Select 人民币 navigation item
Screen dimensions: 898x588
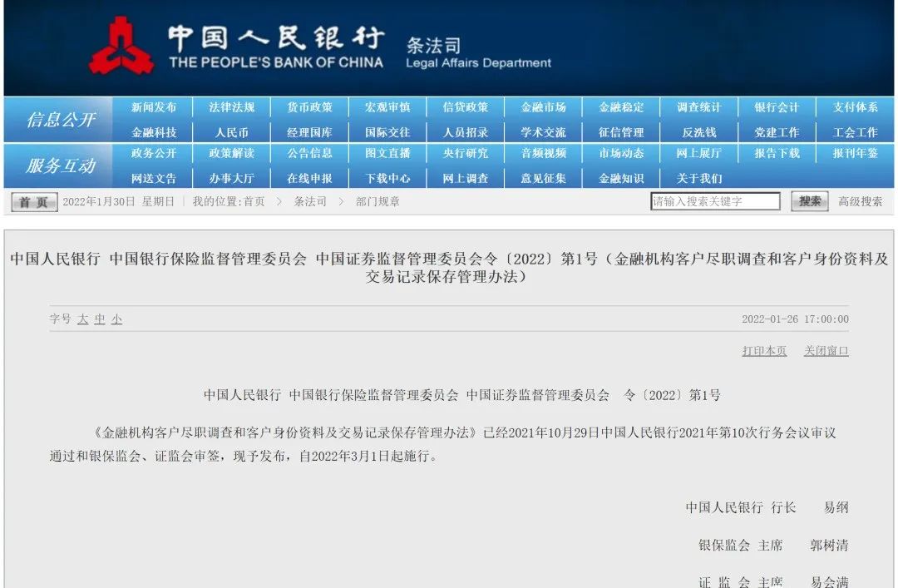coord(231,132)
